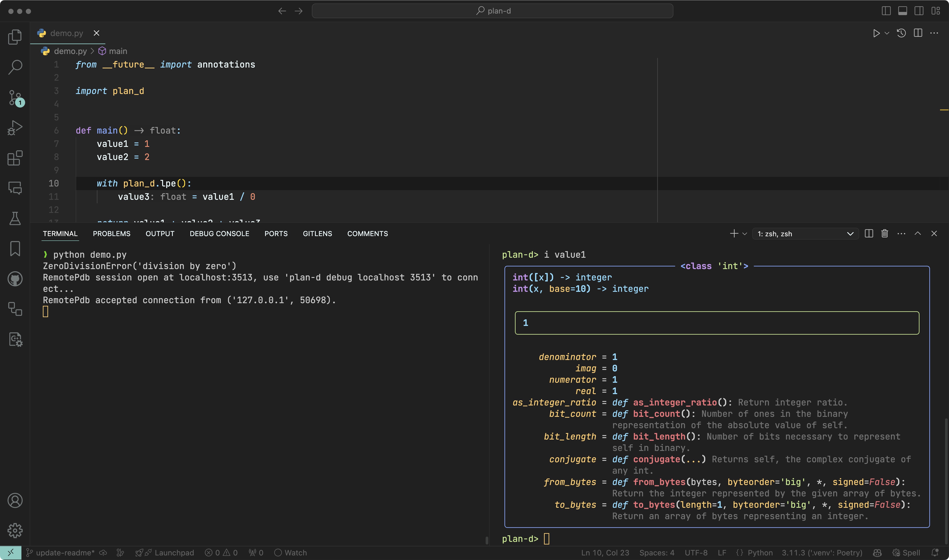Expand the run options dropdown arrow

coord(887,33)
